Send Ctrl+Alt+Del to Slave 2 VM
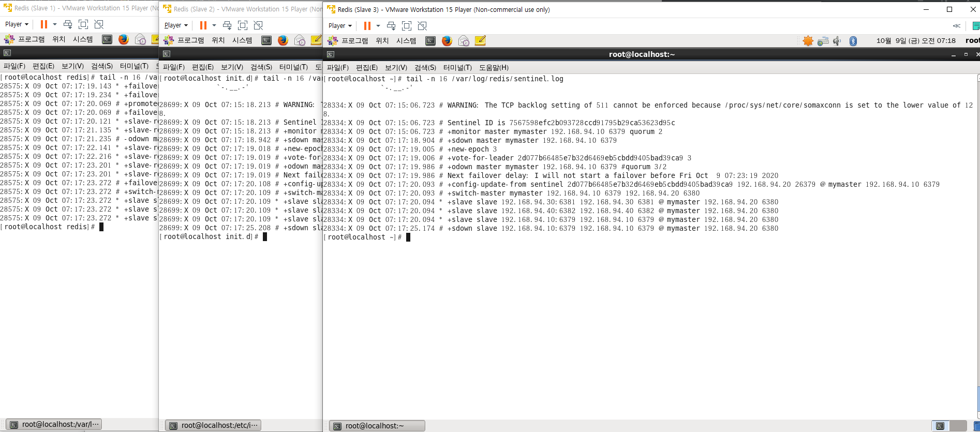 pyautogui.click(x=227, y=25)
